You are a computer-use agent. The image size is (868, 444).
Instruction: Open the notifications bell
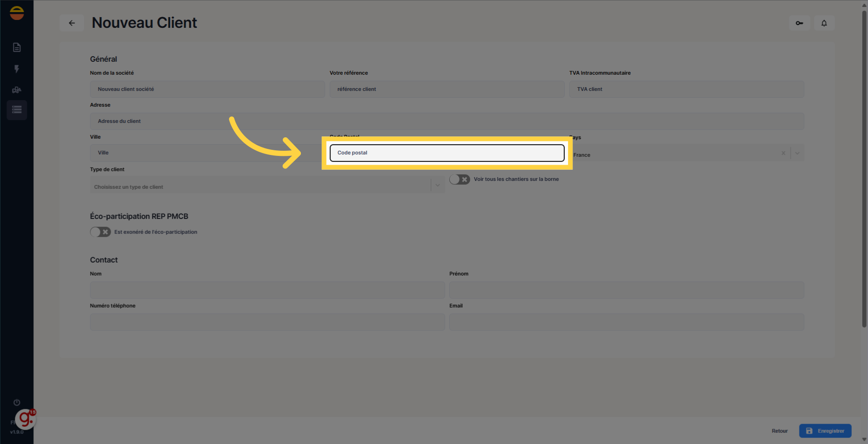click(824, 23)
